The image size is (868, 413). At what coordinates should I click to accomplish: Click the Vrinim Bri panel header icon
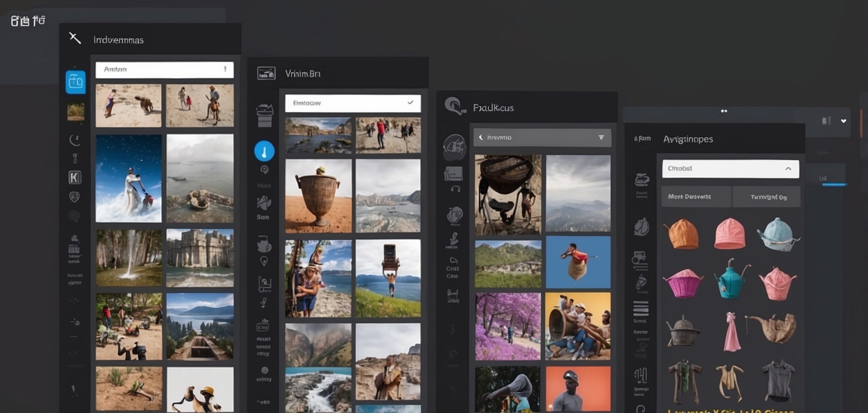tap(266, 73)
